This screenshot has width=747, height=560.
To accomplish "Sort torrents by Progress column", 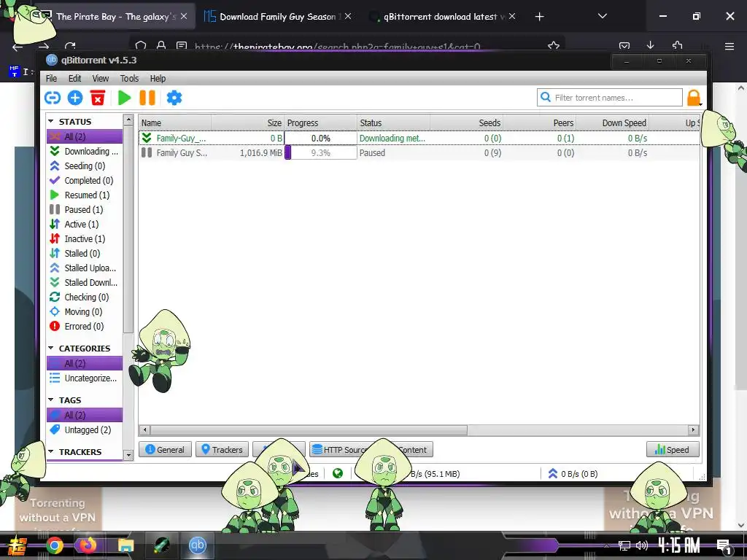I will coord(321,122).
